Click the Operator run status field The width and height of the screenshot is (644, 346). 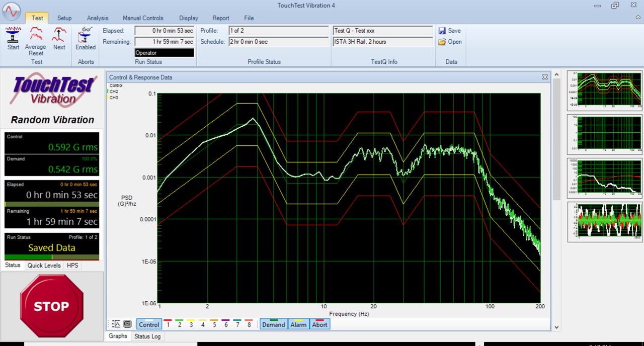click(x=165, y=53)
